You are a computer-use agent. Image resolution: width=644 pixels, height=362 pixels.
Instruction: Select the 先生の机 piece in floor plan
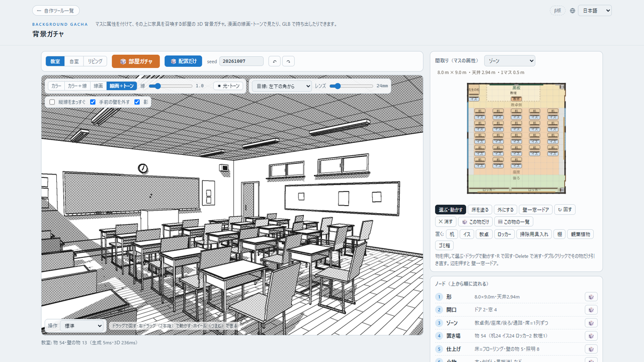coord(473,89)
